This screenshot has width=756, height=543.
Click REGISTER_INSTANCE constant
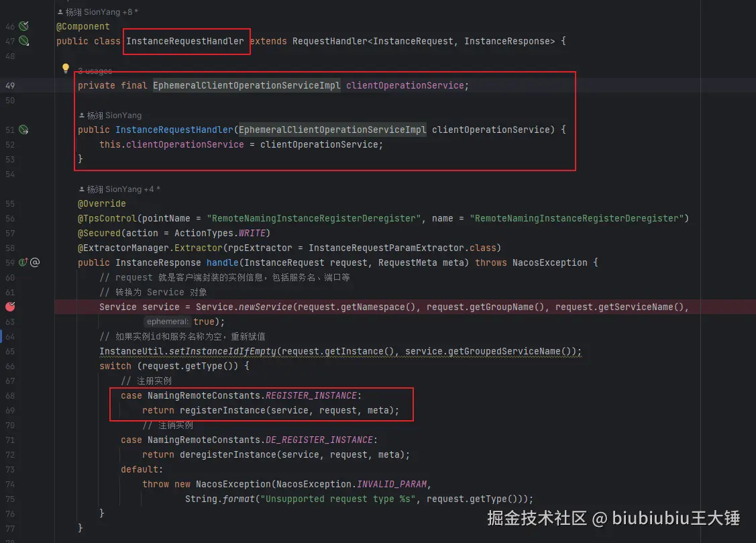pyautogui.click(x=311, y=396)
